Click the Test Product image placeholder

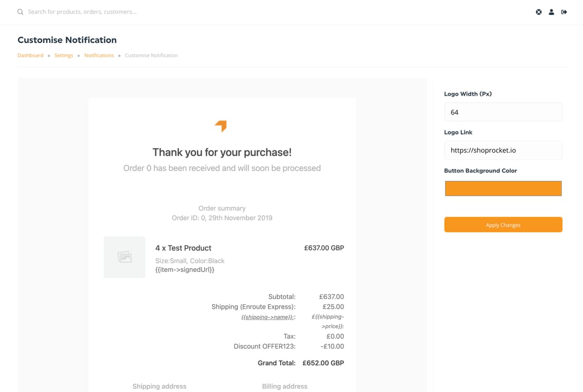click(124, 257)
